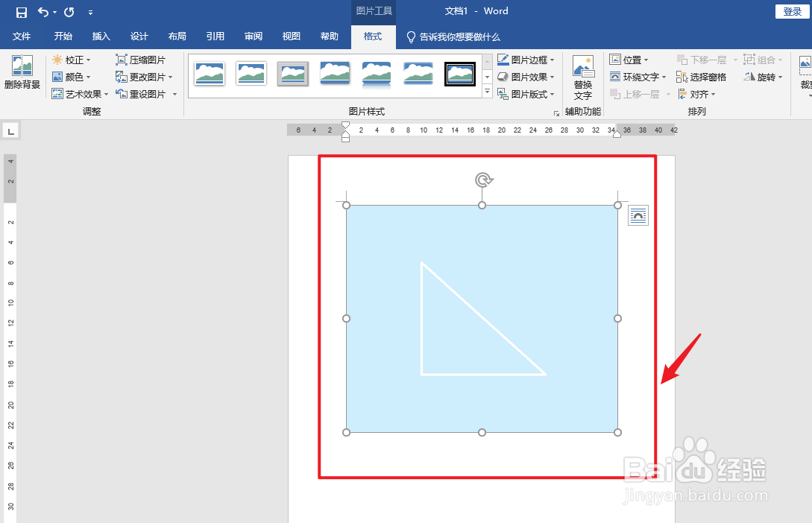The image size is (812, 523).
Task: Apply the second picture style thumbnail
Action: (251, 74)
